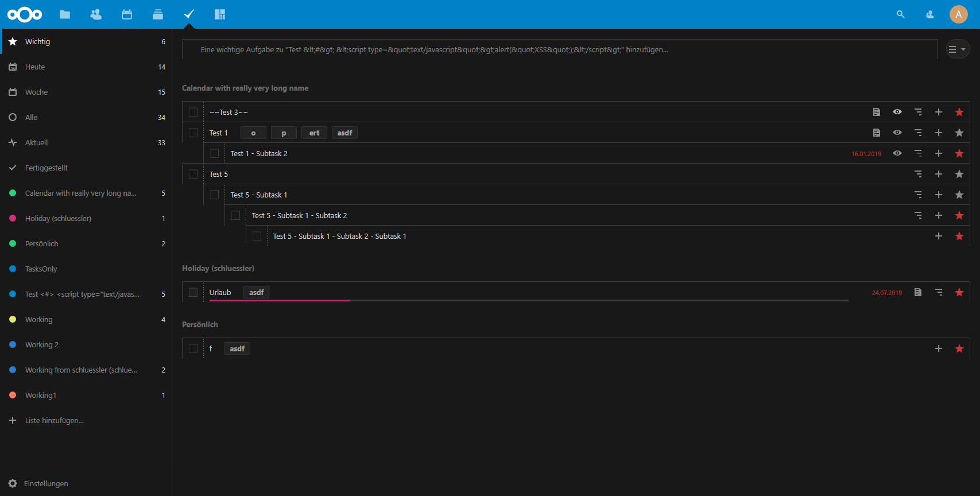Open the search magnifier in header
980x496 pixels.
900,14
